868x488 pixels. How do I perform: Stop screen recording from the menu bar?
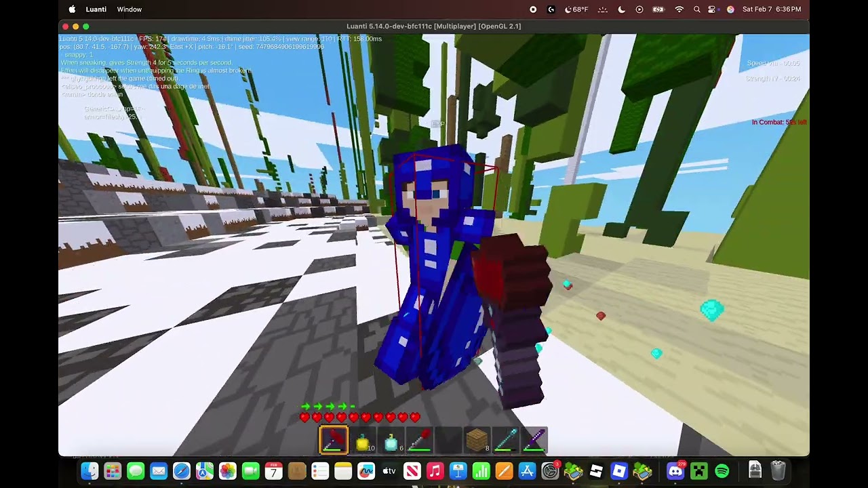[533, 9]
